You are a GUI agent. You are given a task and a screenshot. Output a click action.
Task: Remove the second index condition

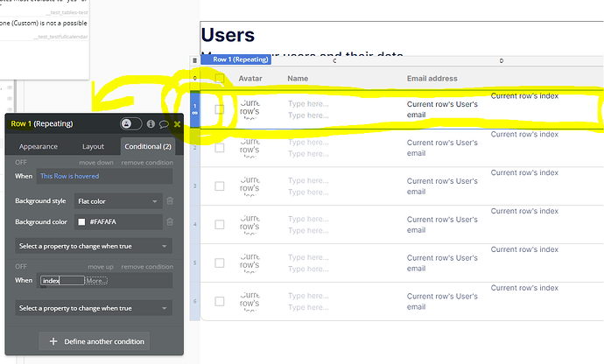147,267
